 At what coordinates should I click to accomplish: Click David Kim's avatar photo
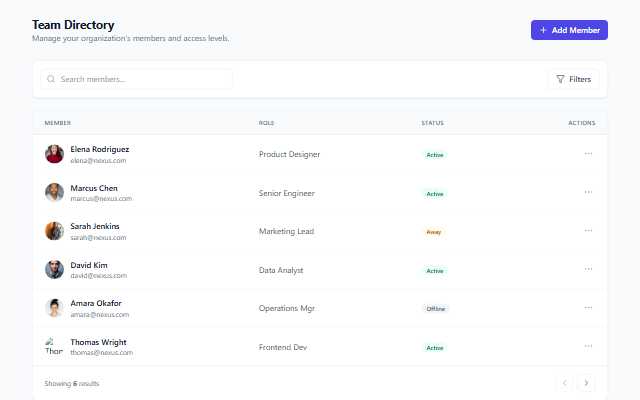[x=54, y=269]
